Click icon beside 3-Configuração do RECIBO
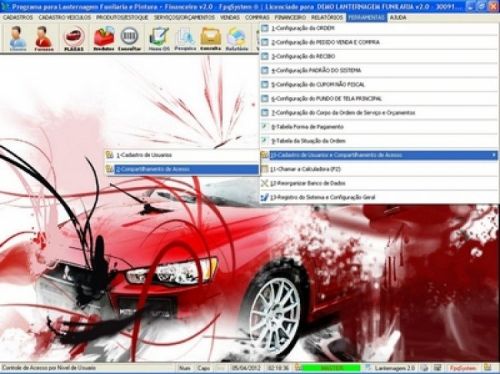This screenshot has width=500, height=374. click(265, 56)
